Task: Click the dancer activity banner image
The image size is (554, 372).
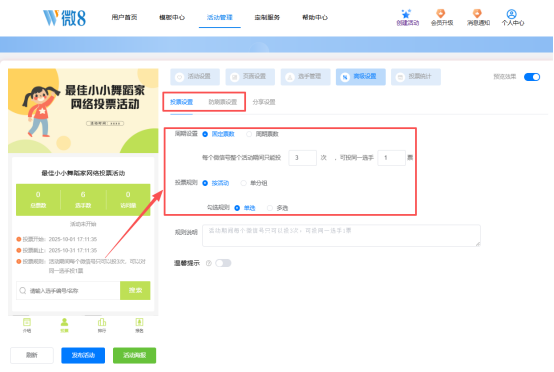Action: [x=83, y=111]
